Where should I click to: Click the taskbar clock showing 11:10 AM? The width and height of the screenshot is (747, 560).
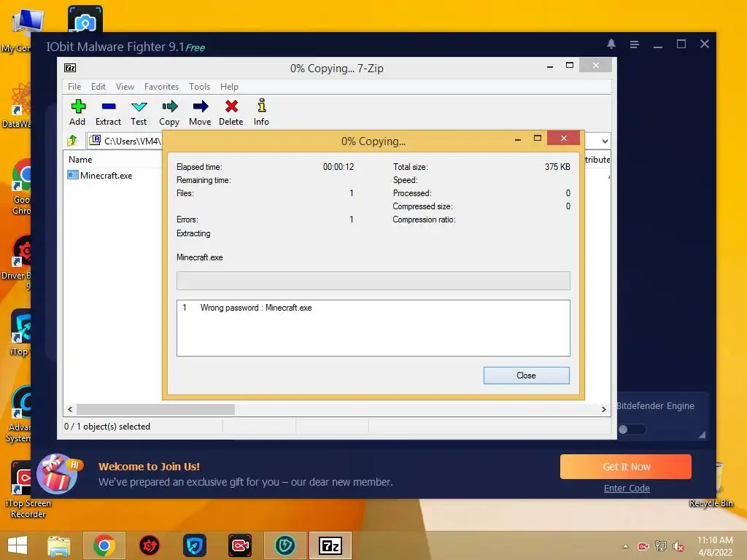click(715, 546)
